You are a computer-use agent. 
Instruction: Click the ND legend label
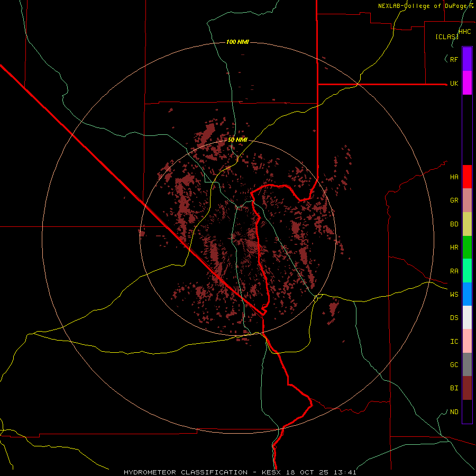coord(454,412)
